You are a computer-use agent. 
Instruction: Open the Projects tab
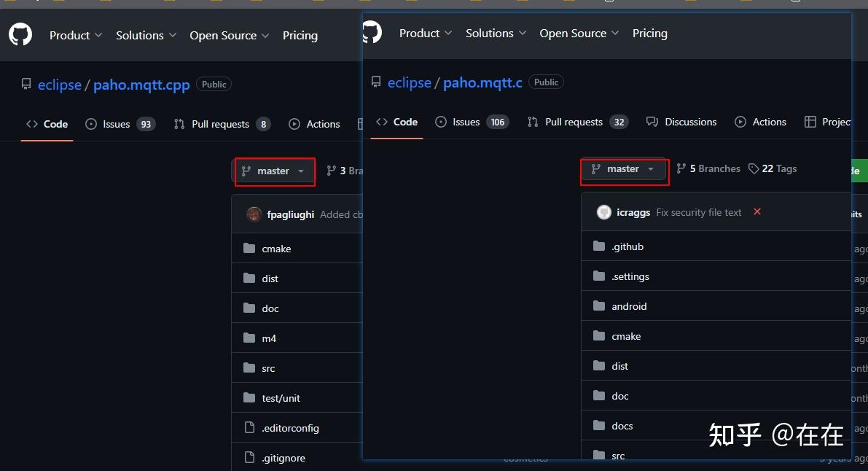[x=827, y=122]
